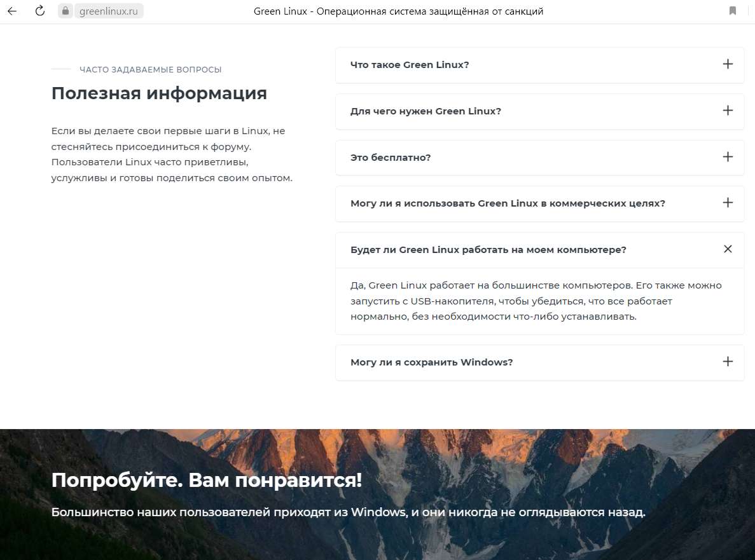Bookmark this page with the bookmark icon
Screen dimensions: 755x560
pyautogui.click(x=732, y=11)
